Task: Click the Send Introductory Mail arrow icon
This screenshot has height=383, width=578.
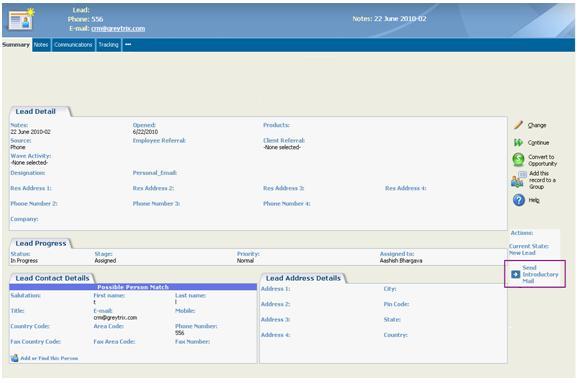Action: [515, 274]
